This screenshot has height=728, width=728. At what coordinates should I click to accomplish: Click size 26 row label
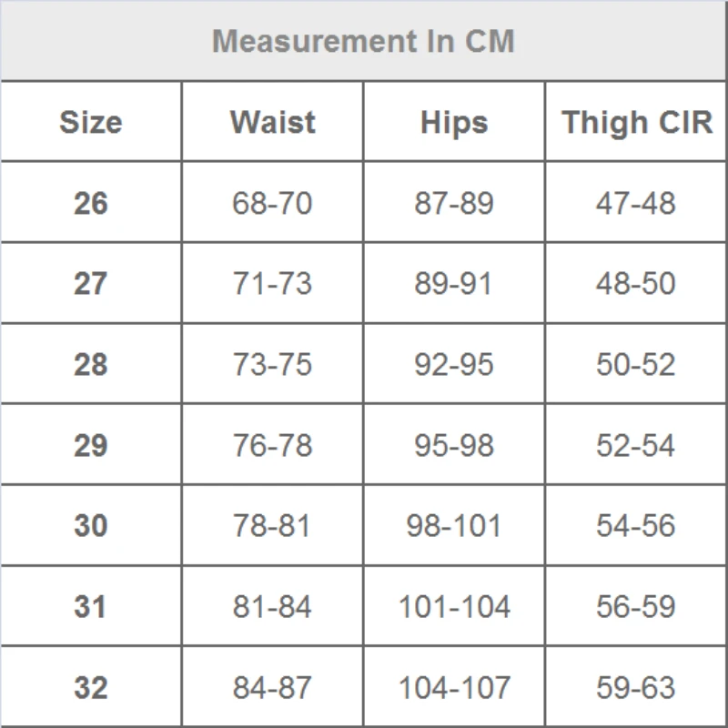point(91,203)
